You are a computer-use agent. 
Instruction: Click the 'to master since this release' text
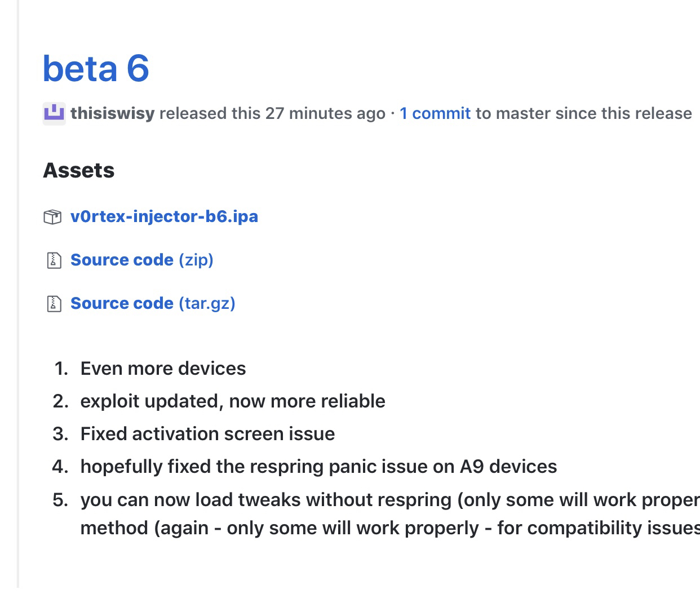click(x=584, y=113)
